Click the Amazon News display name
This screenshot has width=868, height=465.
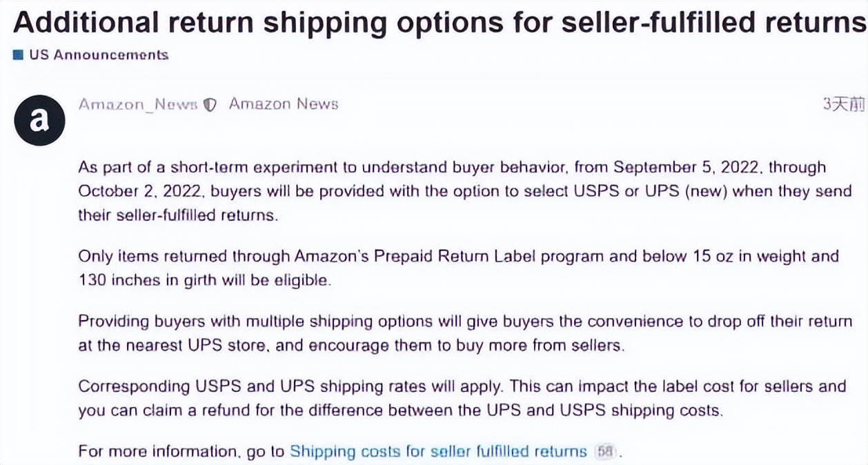pyautogui.click(x=284, y=104)
